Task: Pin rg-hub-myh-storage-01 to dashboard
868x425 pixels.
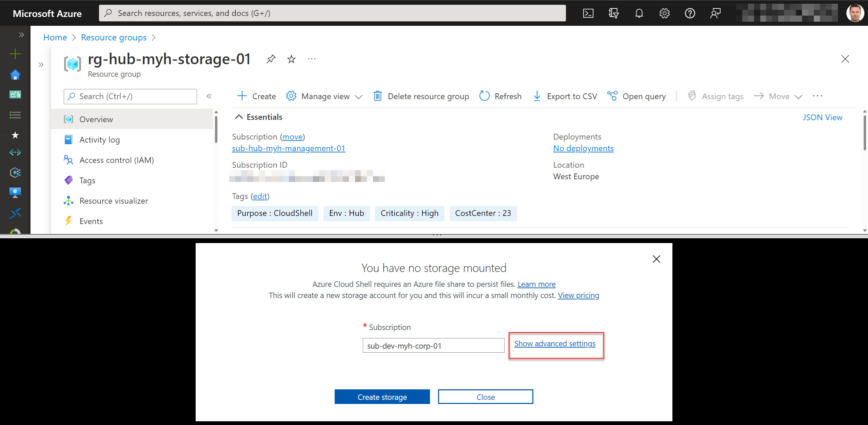Action: pyautogui.click(x=271, y=59)
